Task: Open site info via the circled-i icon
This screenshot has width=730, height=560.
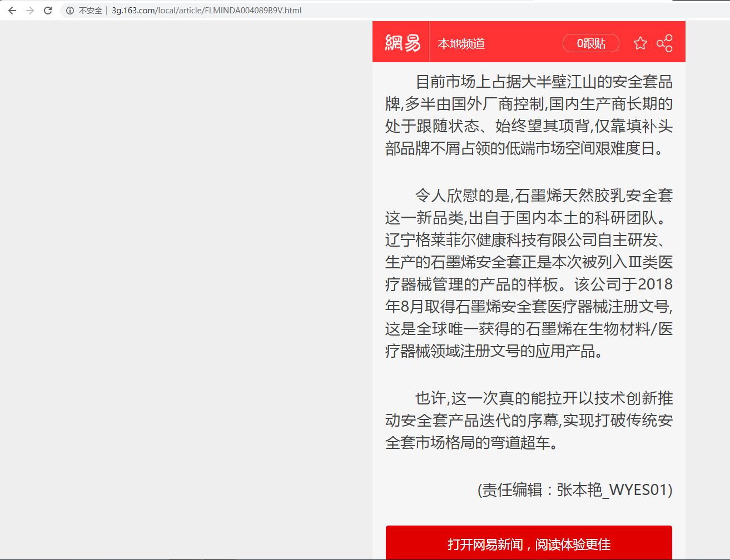Action: [70, 11]
